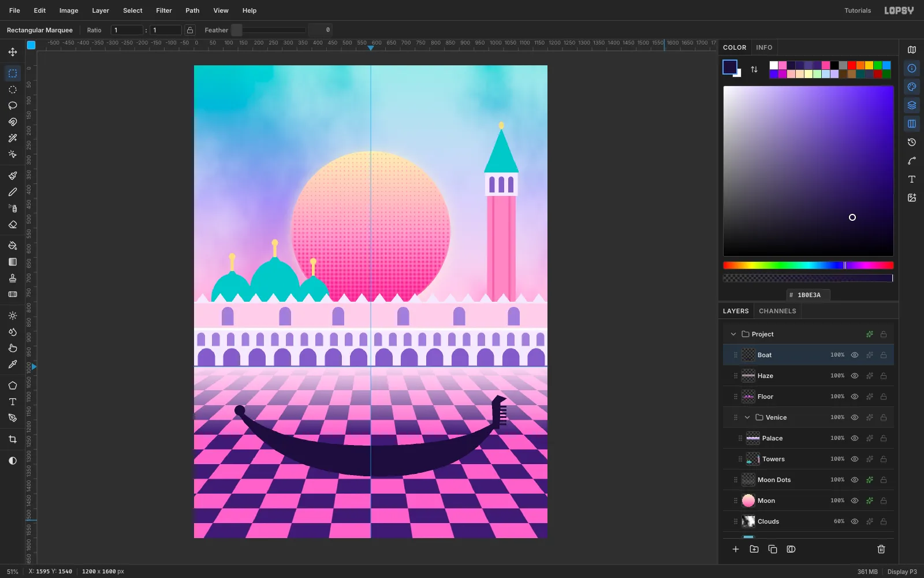Delete the selected layer with trash icon
Screen dimensions: 924x578
coord(881,549)
